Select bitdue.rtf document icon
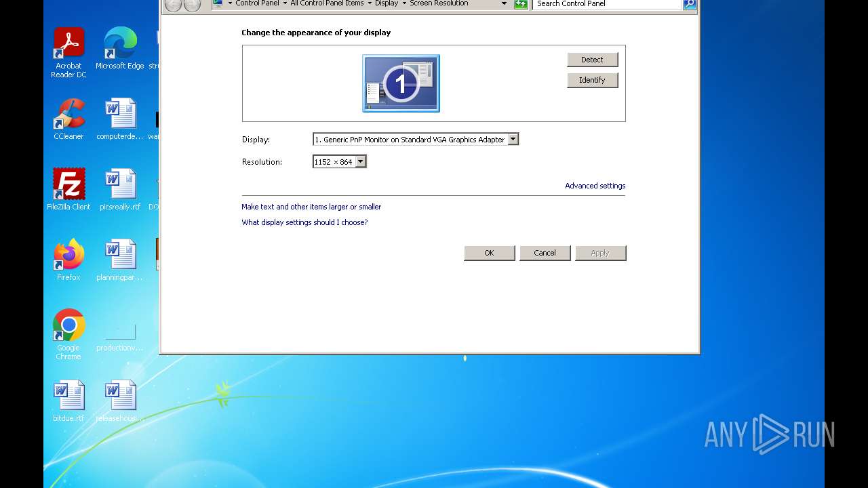The width and height of the screenshot is (868, 488). (x=68, y=401)
